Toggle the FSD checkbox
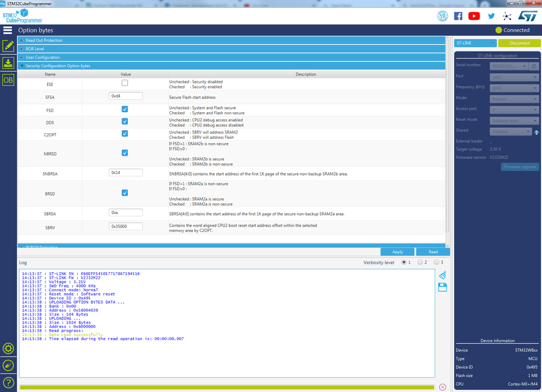The width and height of the screenshot is (542, 392). point(125,109)
